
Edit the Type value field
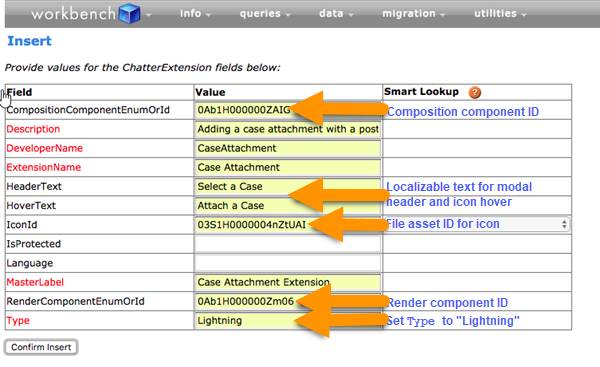[x=288, y=321]
